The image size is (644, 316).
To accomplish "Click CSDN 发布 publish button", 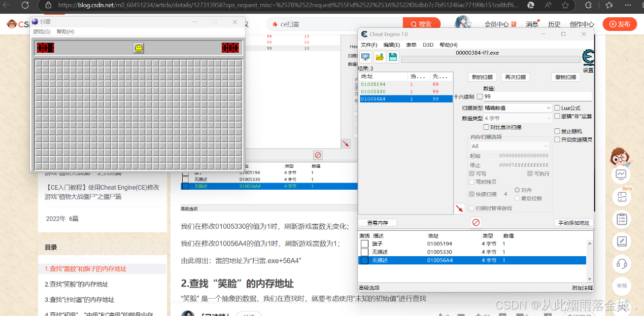I will [620, 24].
